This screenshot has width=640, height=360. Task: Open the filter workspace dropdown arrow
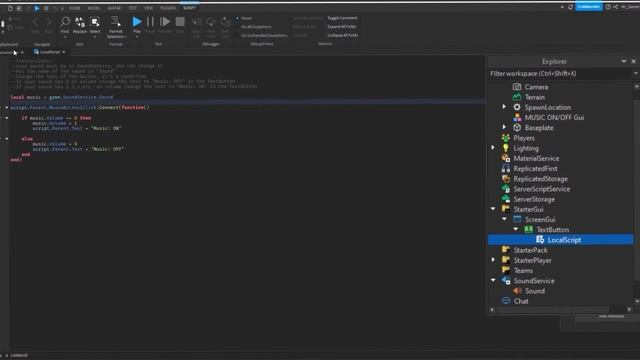[636, 73]
